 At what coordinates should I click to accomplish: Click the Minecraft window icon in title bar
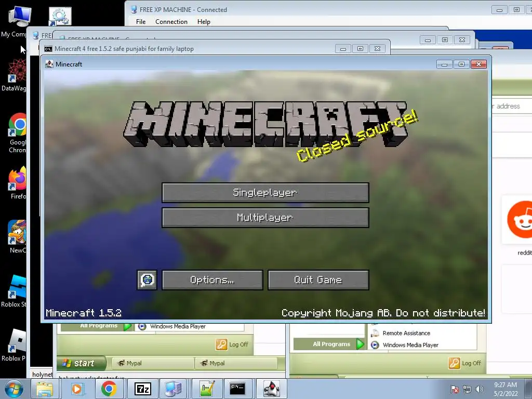click(x=49, y=64)
